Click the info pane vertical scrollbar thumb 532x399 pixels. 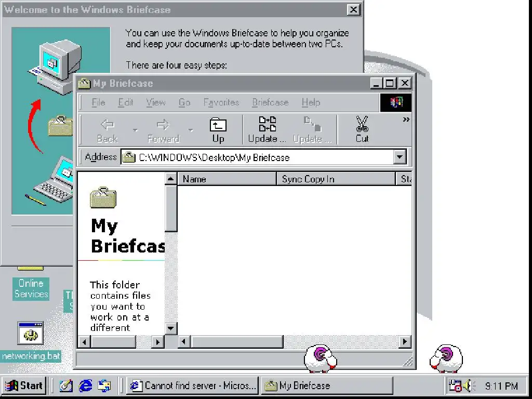point(171,208)
